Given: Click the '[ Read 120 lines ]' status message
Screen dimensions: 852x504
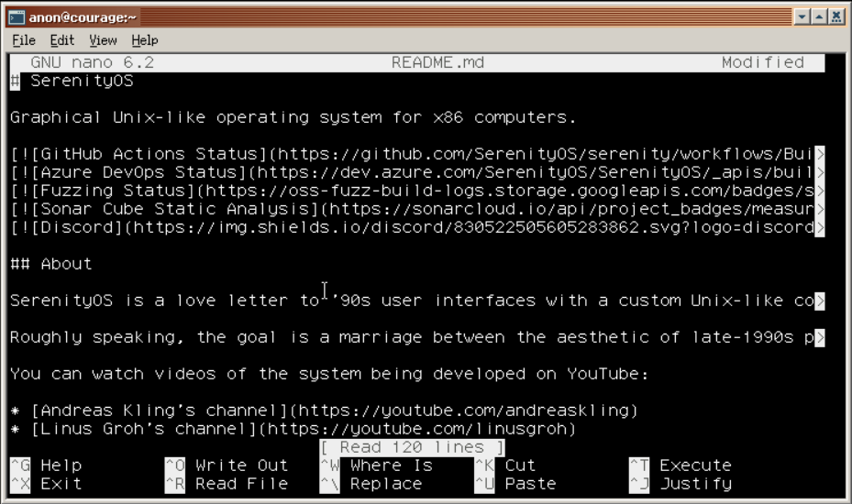Looking at the screenshot, I should (412, 447).
